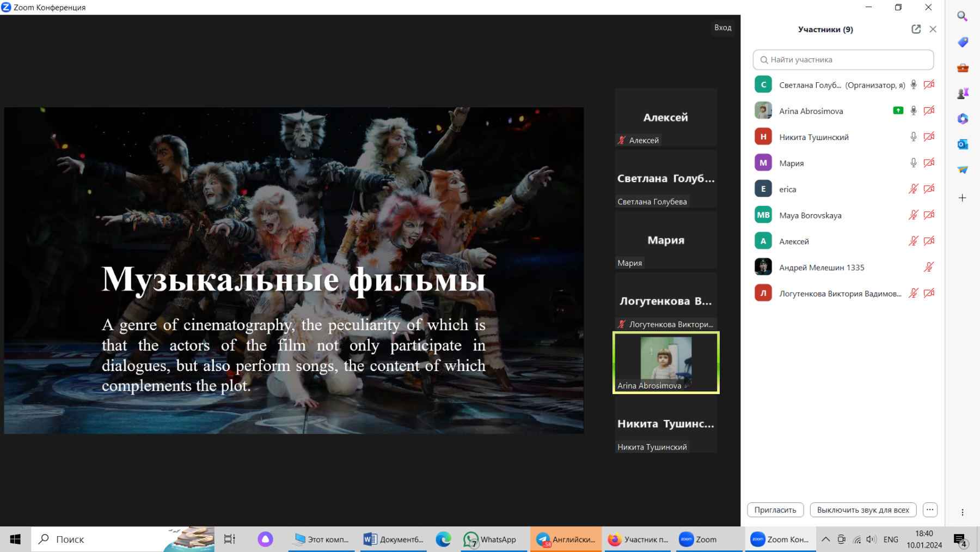Open Microsoft Edge from taskbar
Viewport: 980px width, 552px height.
pos(443,539)
